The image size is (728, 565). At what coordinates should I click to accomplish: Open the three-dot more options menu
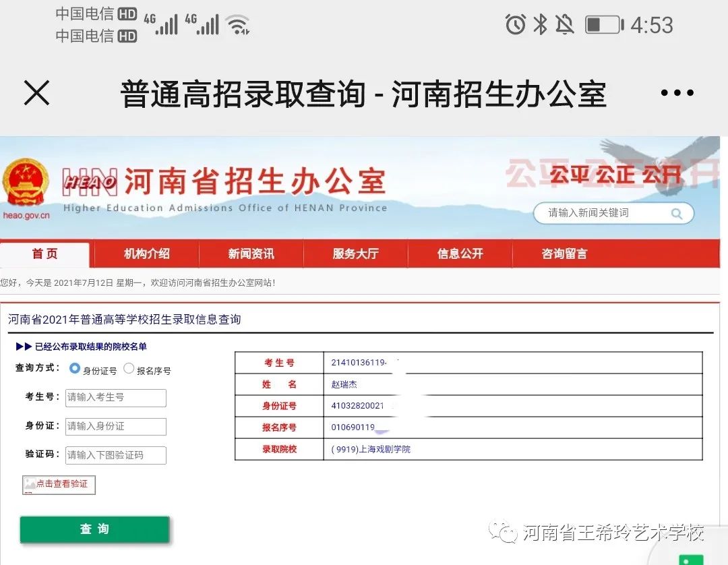tap(677, 93)
